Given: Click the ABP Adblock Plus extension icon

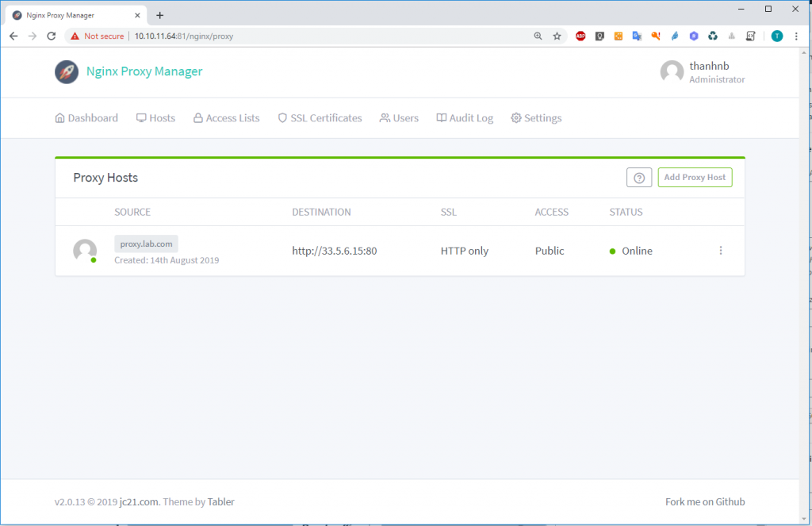Looking at the screenshot, I should click(x=580, y=36).
